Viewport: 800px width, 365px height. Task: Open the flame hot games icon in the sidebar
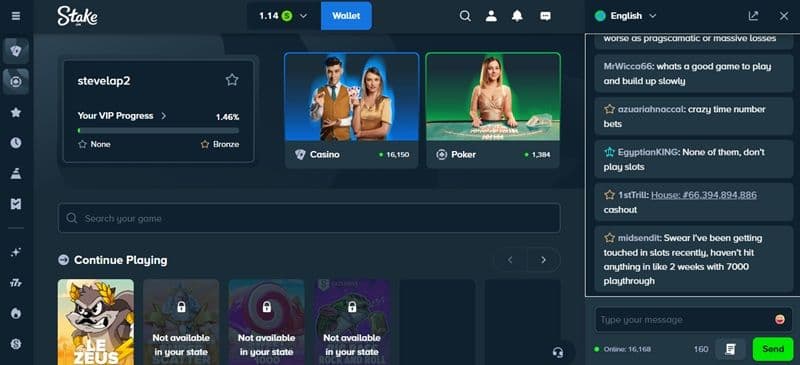tap(16, 313)
